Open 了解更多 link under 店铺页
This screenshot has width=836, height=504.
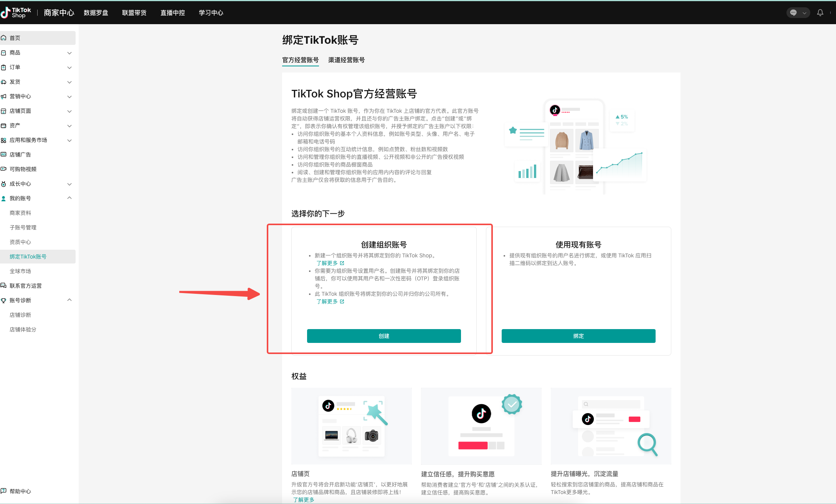click(x=304, y=500)
